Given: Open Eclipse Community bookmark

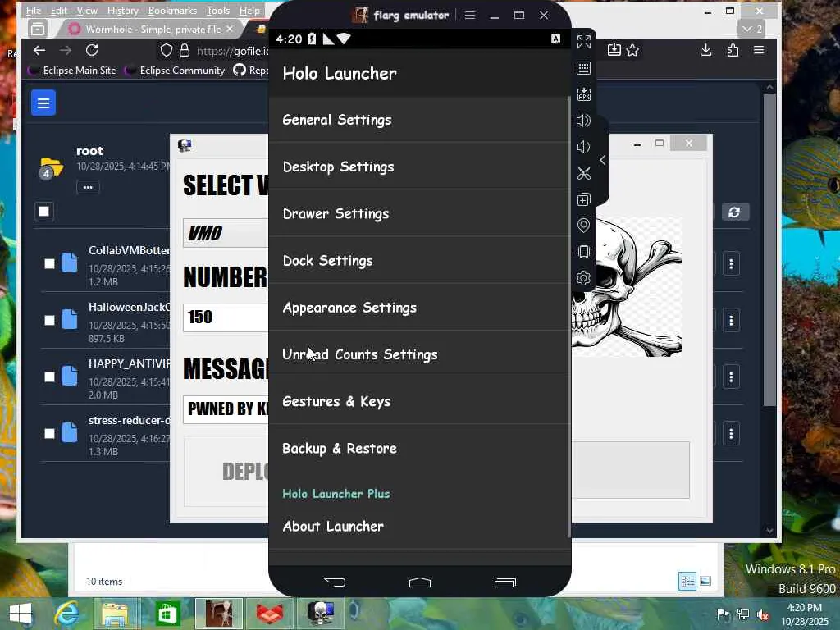Looking at the screenshot, I should [x=176, y=71].
